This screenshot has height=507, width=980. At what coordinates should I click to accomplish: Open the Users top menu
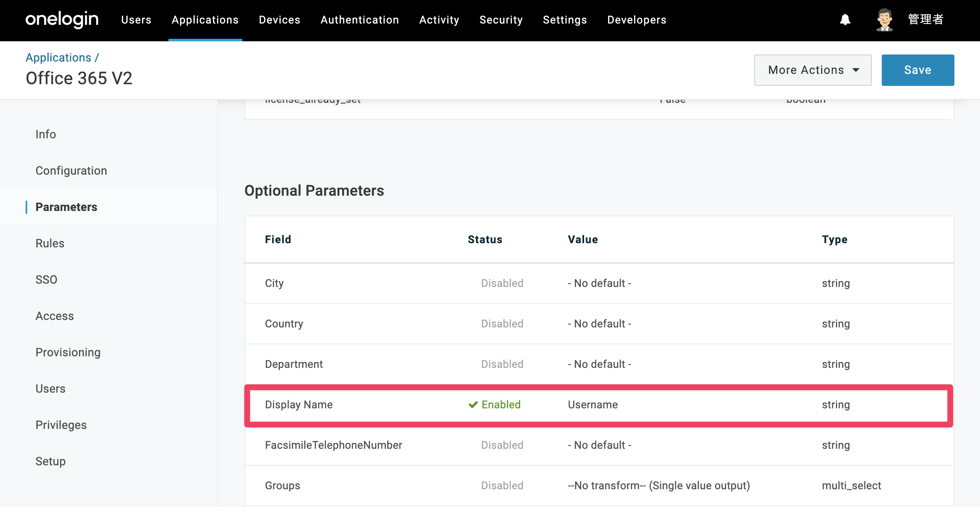136,20
